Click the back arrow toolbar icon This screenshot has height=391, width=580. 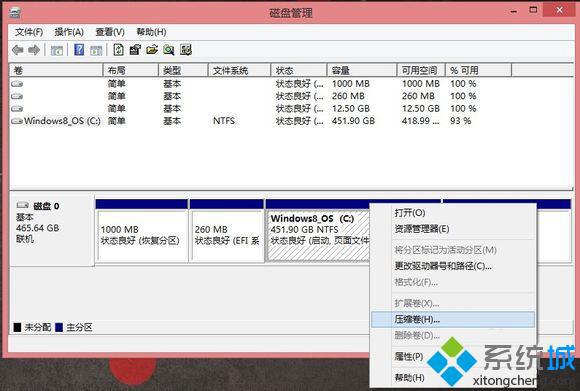coord(17,50)
